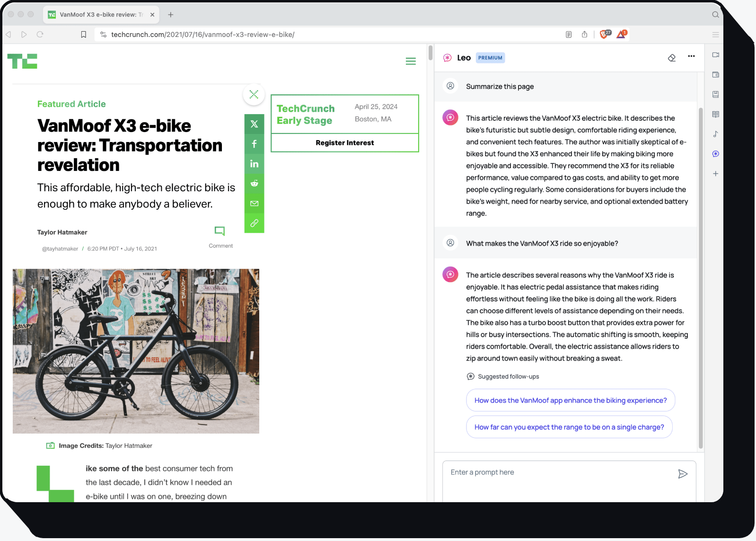Open the TechCrunch green hamburger menu
Viewport: 756px width, 541px height.
click(x=411, y=61)
